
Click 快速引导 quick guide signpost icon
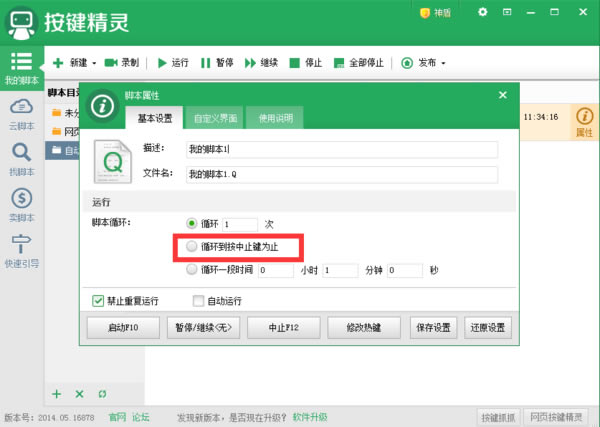click(21, 244)
